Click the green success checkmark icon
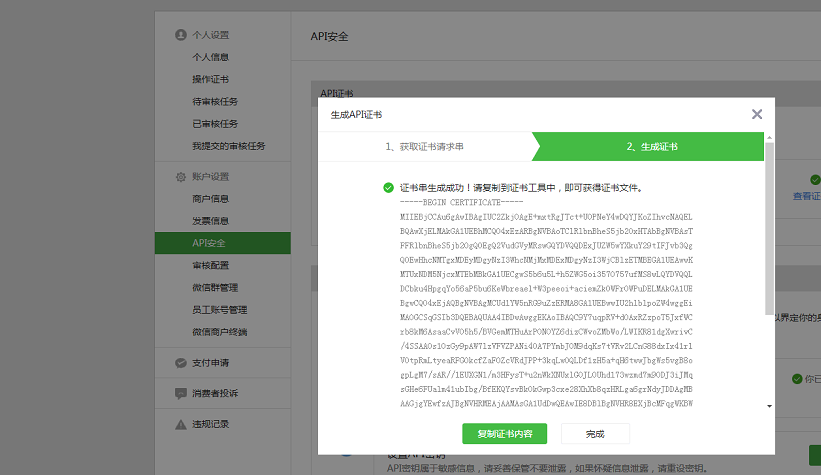This screenshot has height=475, width=821. 388,188
